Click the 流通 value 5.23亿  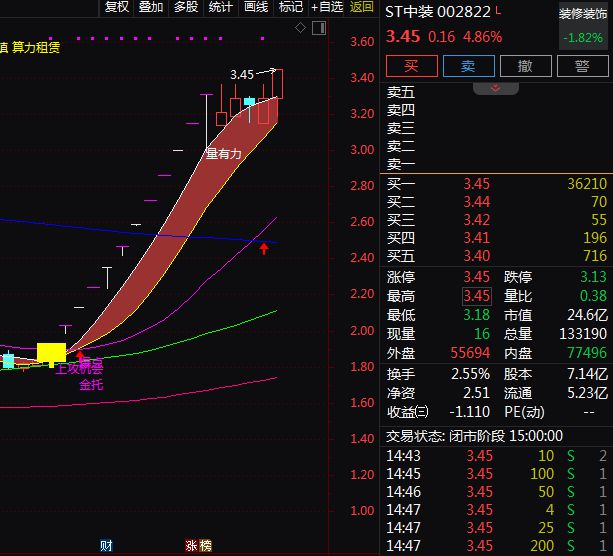click(x=588, y=393)
